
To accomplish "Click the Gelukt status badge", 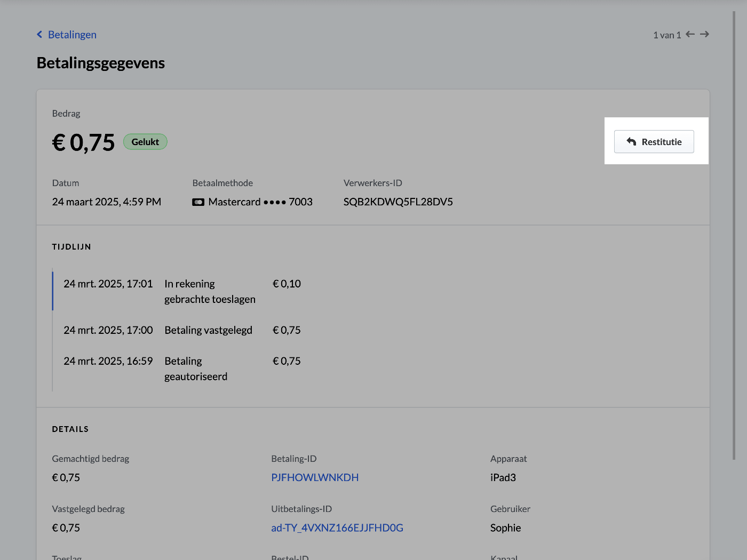I will 145,142.
